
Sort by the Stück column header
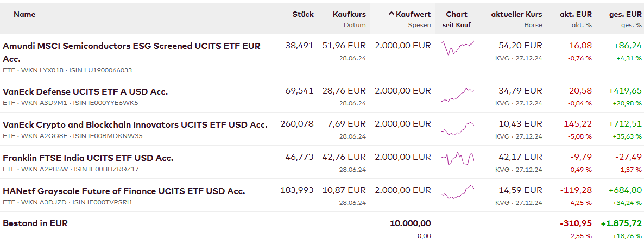[302, 15]
